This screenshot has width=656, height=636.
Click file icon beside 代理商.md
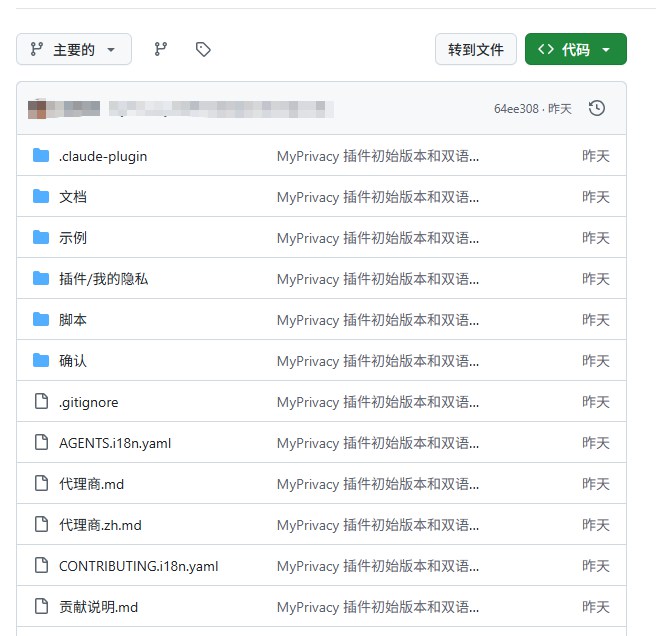[x=41, y=483]
